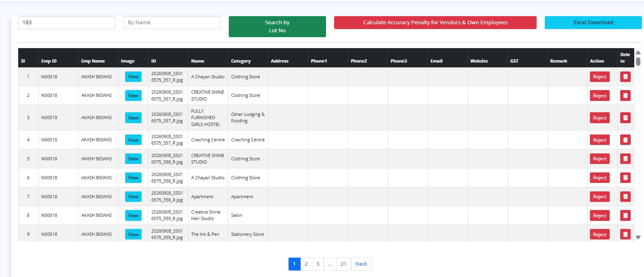View image for row 2
The width and height of the screenshot is (644, 277).
133,96
